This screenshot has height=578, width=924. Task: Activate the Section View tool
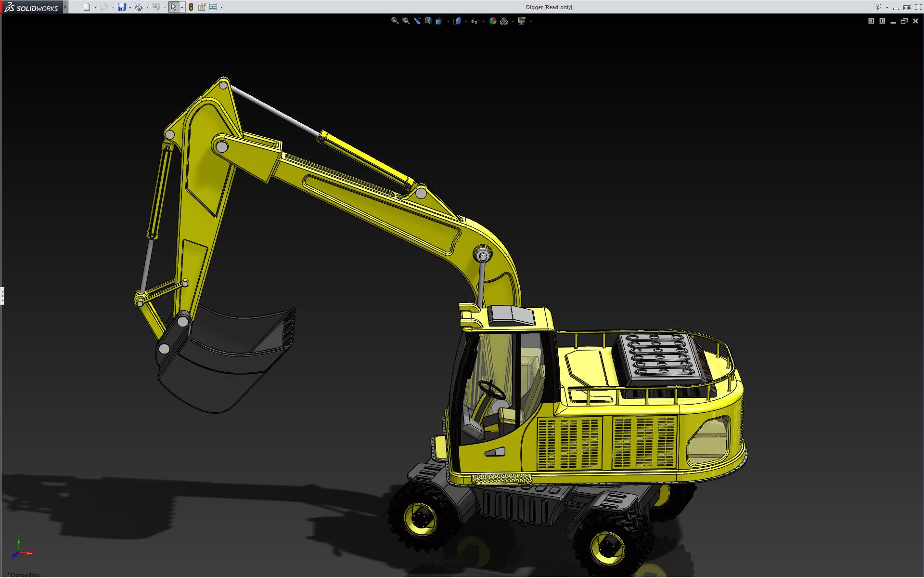[428, 21]
